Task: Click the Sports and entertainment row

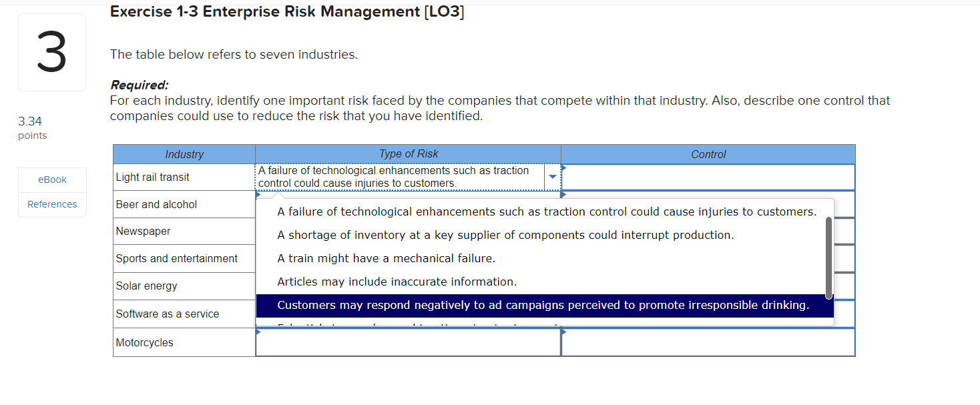Action: click(x=176, y=258)
